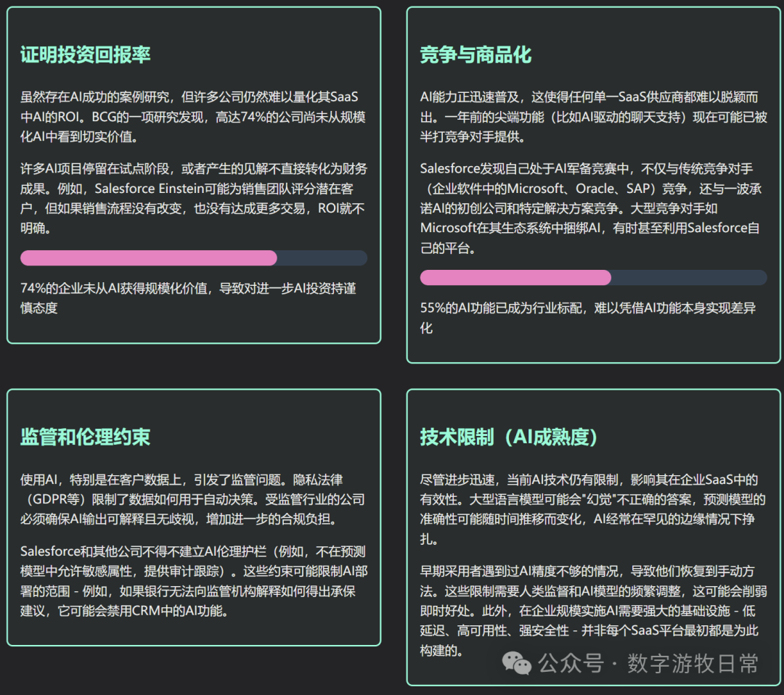Select the 技术限制（AI成熟度）heading
This screenshot has width=784, height=695.
tap(508, 437)
